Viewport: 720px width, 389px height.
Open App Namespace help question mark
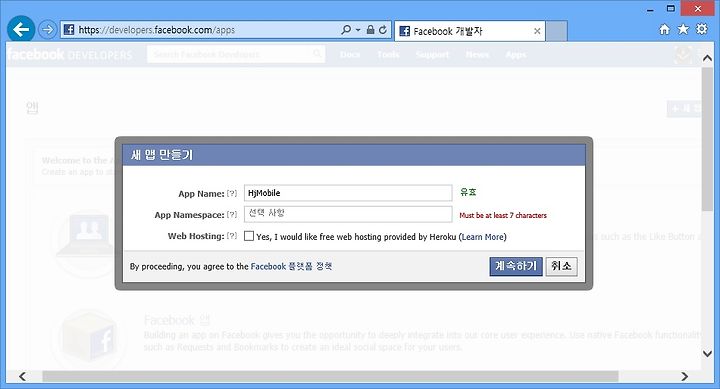tap(232, 214)
